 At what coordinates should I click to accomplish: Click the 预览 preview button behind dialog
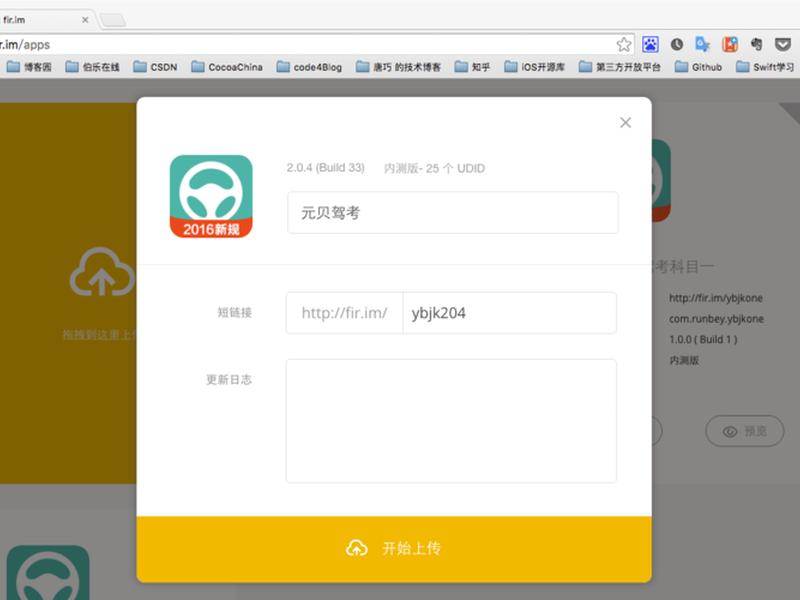tap(745, 431)
